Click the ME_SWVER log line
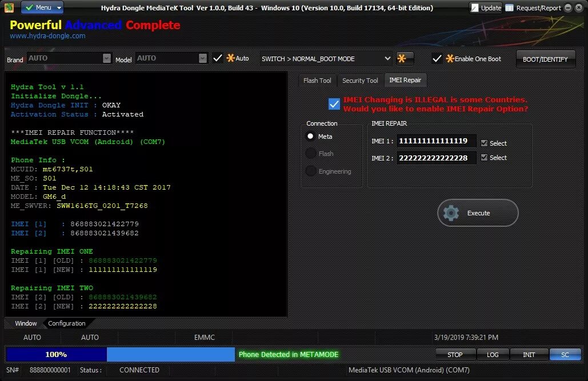This screenshot has width=588, height=381. pyautogui.click(x=79, y=206)
